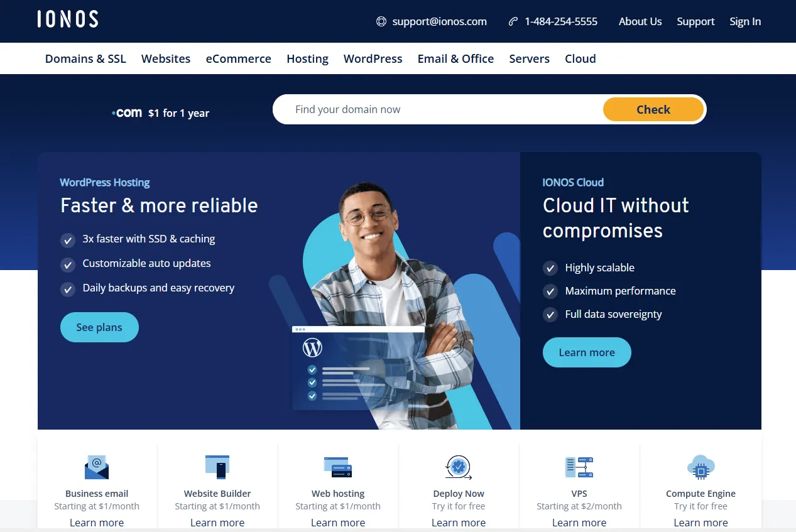This screenshot has height=532, width=796.
Task: Click the support@ionos.com email link
Action: pos(439,21)
